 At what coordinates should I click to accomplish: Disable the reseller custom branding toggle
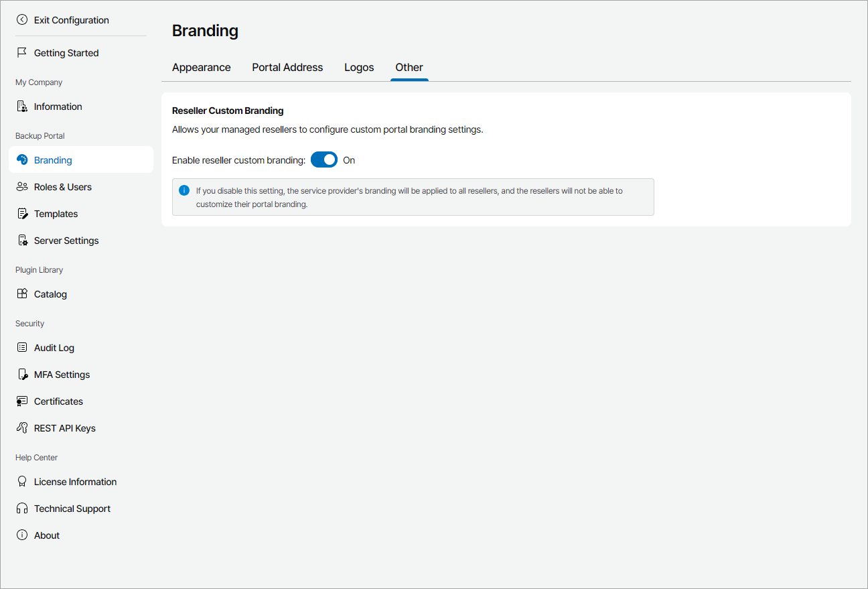323,159
